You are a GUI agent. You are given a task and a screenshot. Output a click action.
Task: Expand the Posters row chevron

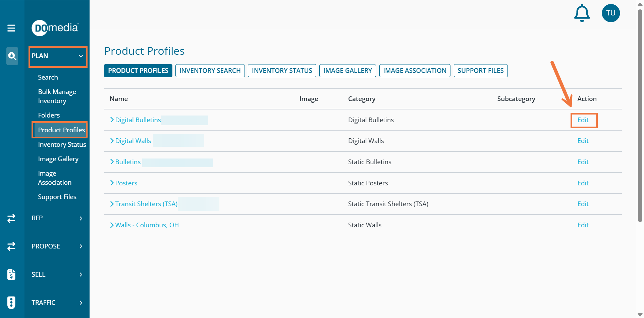click(112, 183)
